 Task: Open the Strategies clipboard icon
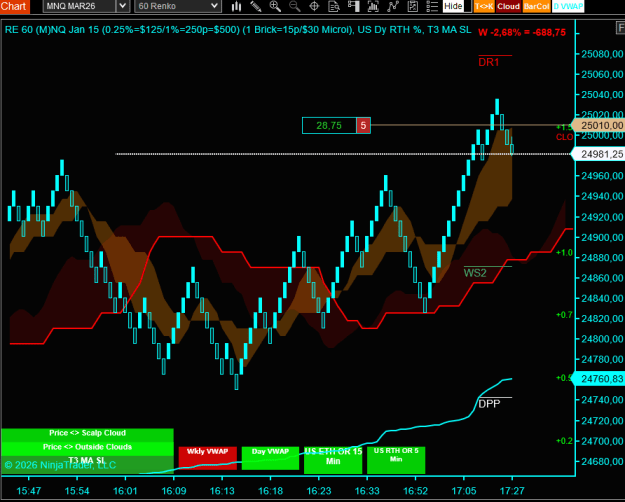413,6
